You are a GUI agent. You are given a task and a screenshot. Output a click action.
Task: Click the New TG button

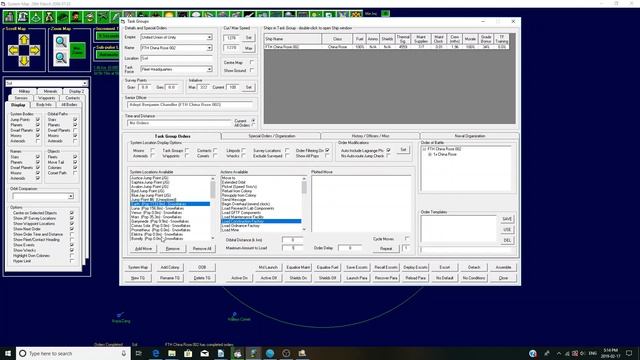coord(138,278)
